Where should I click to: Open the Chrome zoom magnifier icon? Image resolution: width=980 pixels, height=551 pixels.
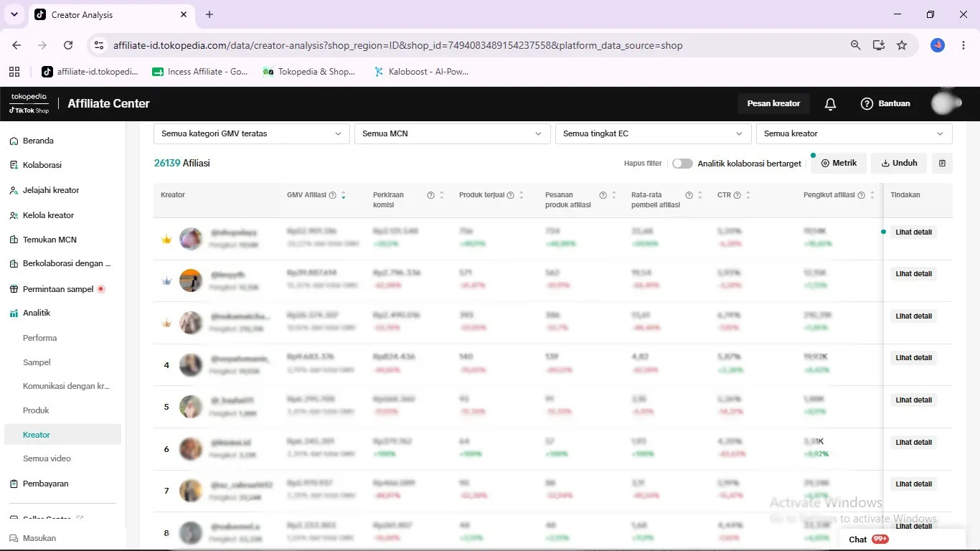tap(855, 45)
